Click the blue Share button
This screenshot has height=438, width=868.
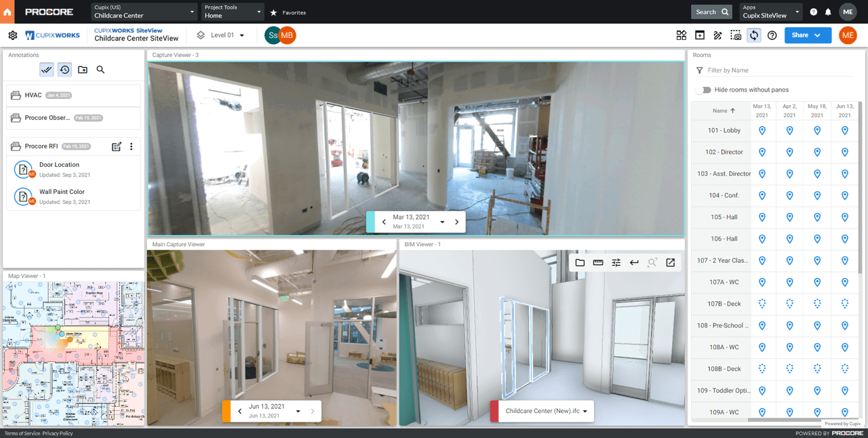808,35
